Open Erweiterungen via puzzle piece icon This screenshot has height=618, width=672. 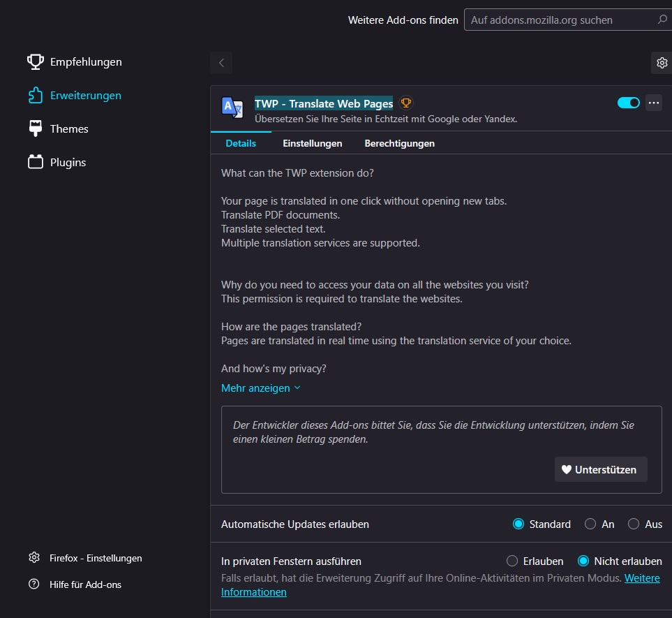35,96
